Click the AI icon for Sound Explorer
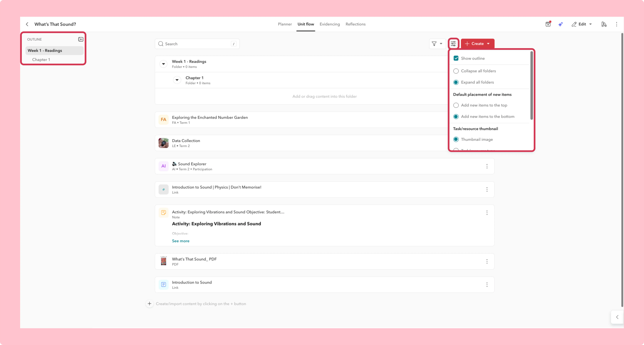Screen dimensions: 644x345 pyautogui.click(x=164, y=166)
